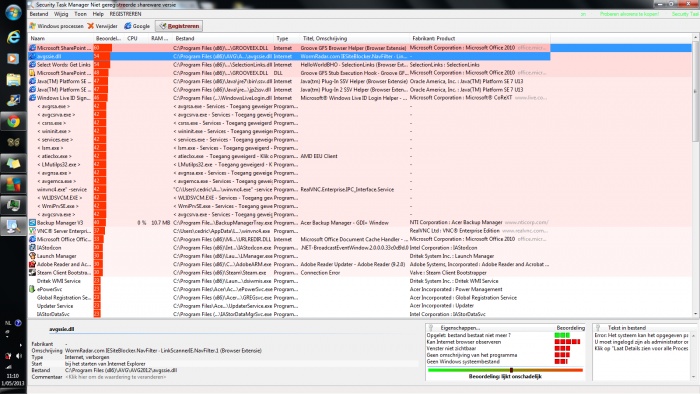
Task: Select the Dritek WMI Service row
Action: pyautogui.click(x=289, y=281)
